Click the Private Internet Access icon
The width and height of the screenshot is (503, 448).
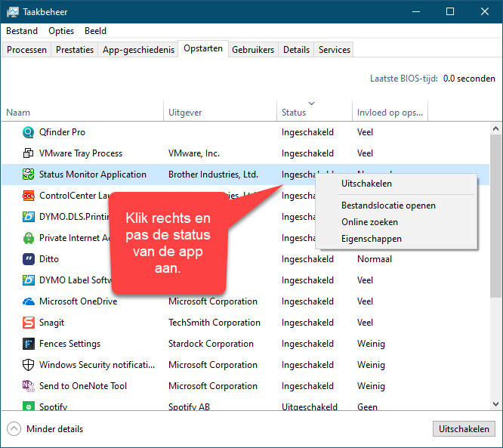tap(28, 238)
